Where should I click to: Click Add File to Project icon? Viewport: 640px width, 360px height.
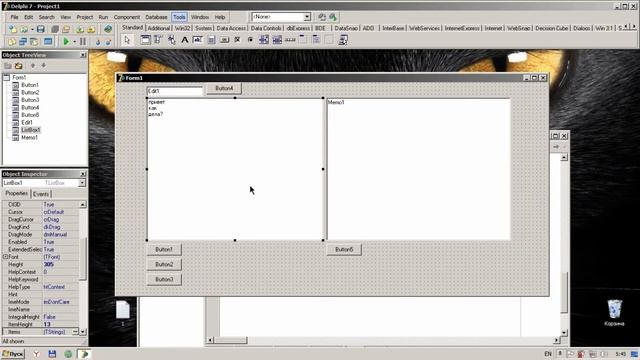[80, 29]
